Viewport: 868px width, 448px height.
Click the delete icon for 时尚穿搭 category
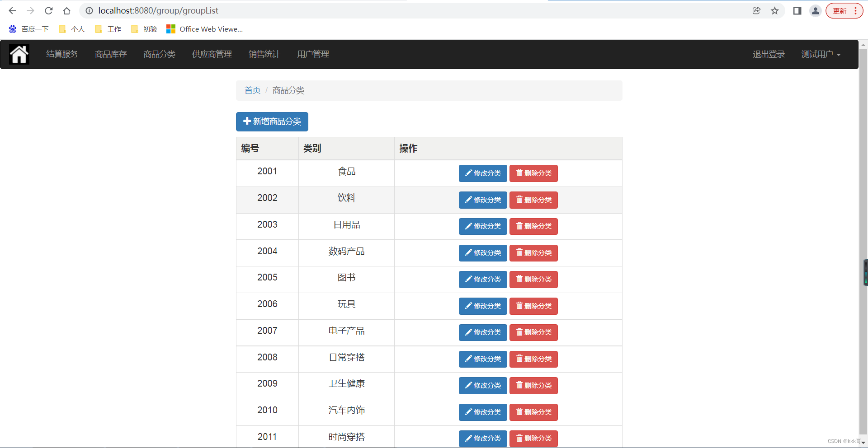pos(519,438)
